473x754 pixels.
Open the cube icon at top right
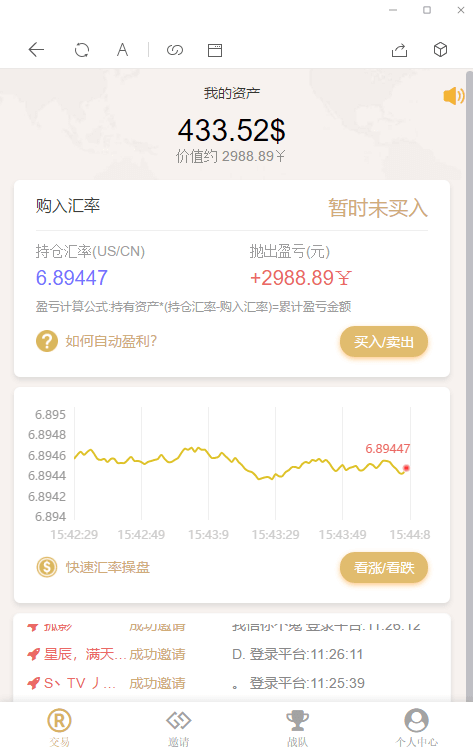tap(440, 50)
